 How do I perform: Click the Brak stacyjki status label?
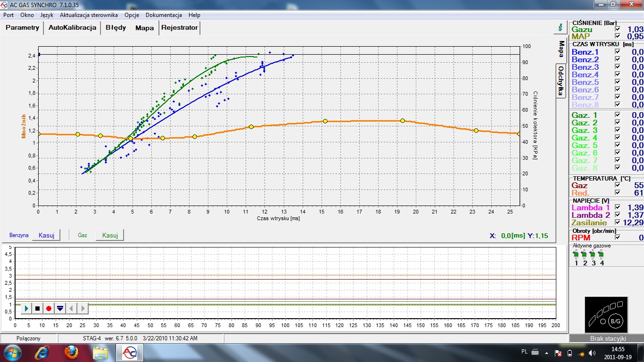(x=608, y=338)
